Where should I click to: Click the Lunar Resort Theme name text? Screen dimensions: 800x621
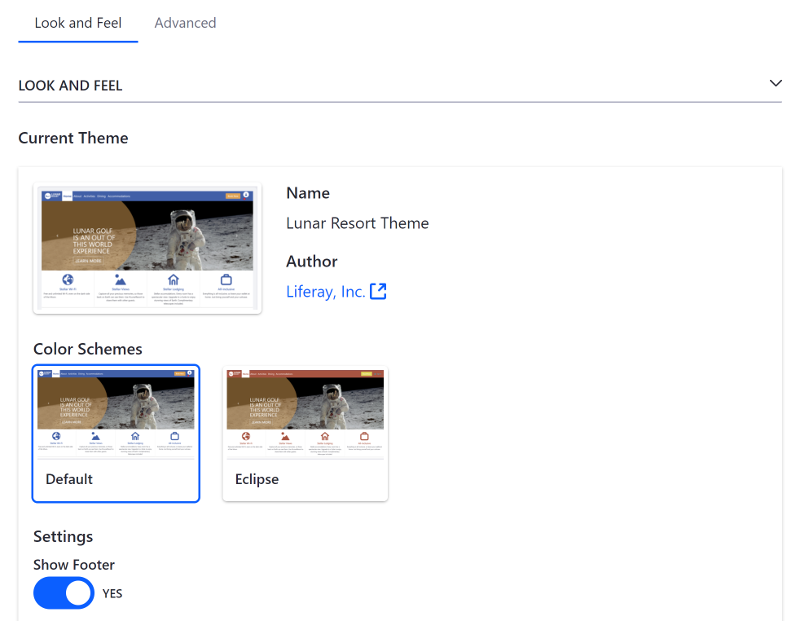tap(357, 223)
